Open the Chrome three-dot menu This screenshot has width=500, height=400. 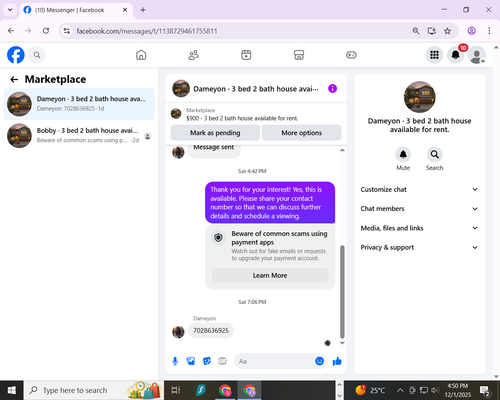click(489, 31)
